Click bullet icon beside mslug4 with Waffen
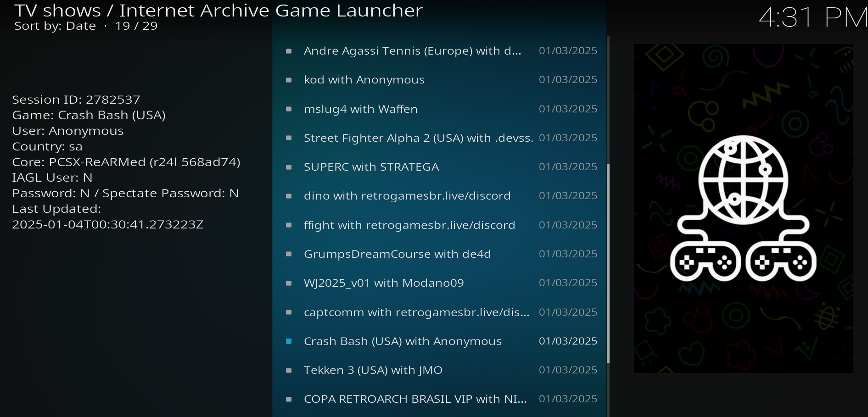This screenshot has width=868, height=417. [289, 109]
